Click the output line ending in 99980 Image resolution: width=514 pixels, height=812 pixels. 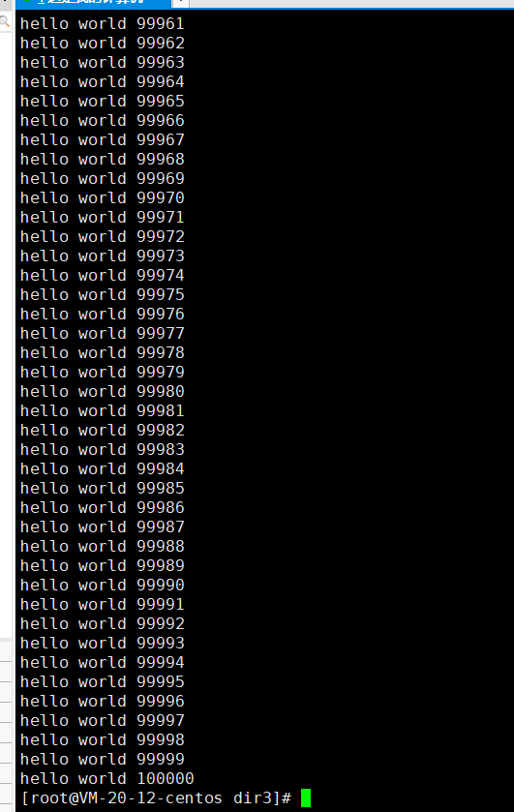102,392
